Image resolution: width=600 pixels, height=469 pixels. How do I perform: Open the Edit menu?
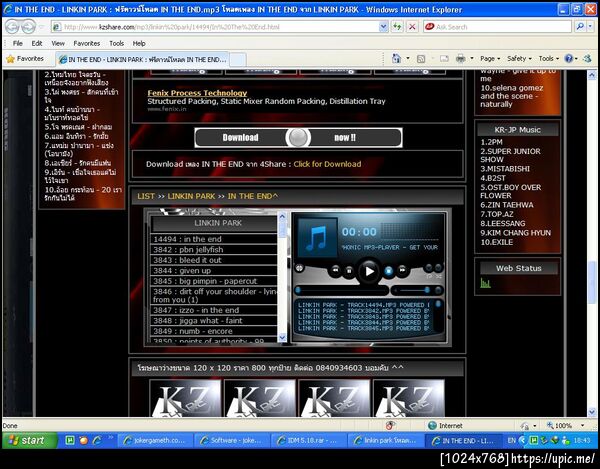37,43
